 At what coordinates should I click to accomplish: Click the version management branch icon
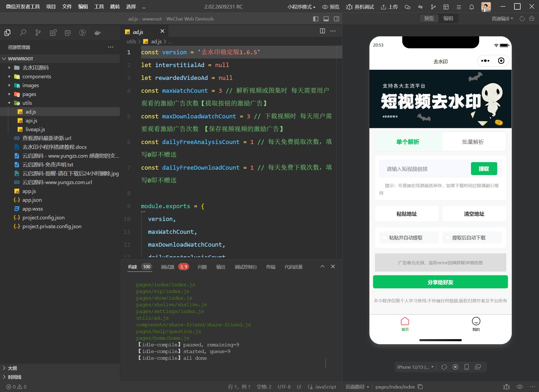(433, 7)
